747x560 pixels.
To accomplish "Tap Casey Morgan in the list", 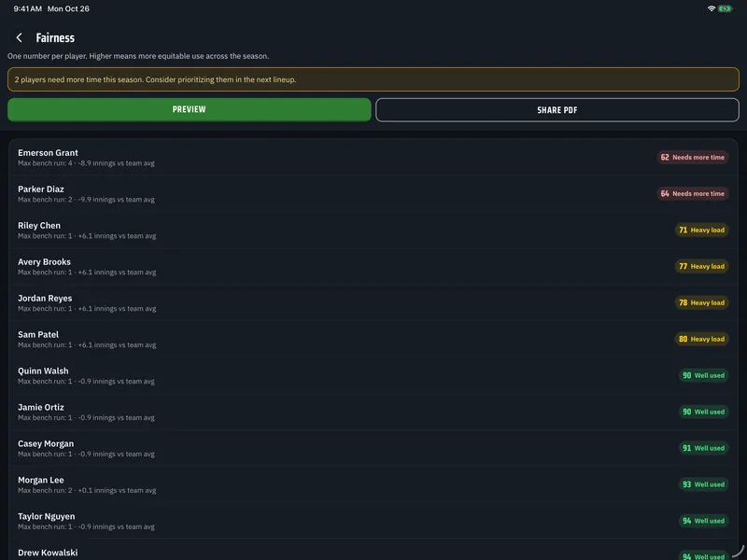I will 373,448.
